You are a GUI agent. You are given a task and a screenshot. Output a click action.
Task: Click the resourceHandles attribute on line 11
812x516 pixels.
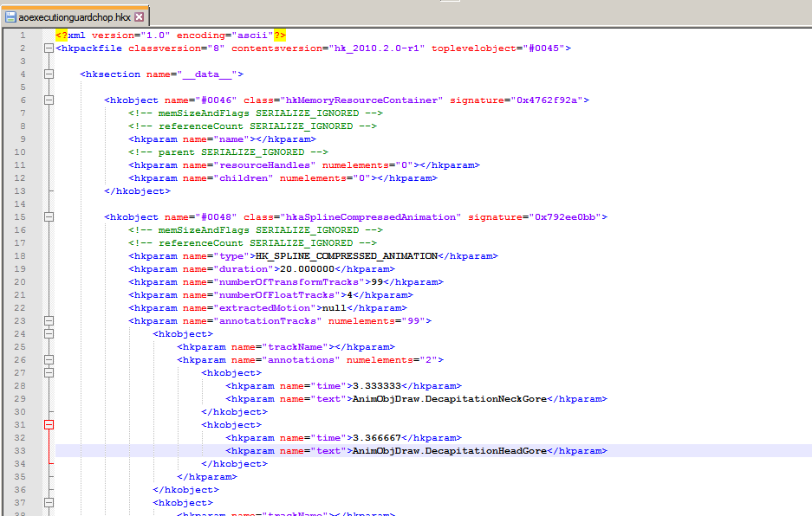264,165
